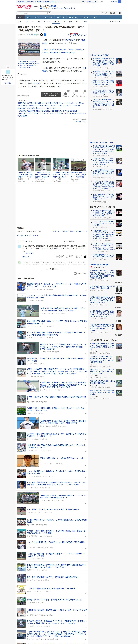This screenshot has height=644, width=138.
Task: React with 学びがある graduation cap icon
Action: (66, 93)
